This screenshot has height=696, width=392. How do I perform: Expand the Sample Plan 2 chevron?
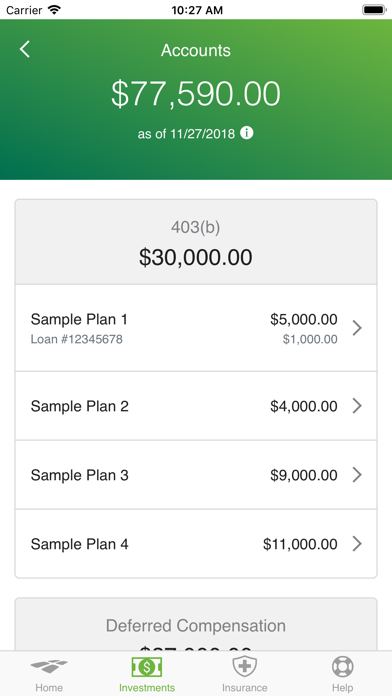click(357, 406)
